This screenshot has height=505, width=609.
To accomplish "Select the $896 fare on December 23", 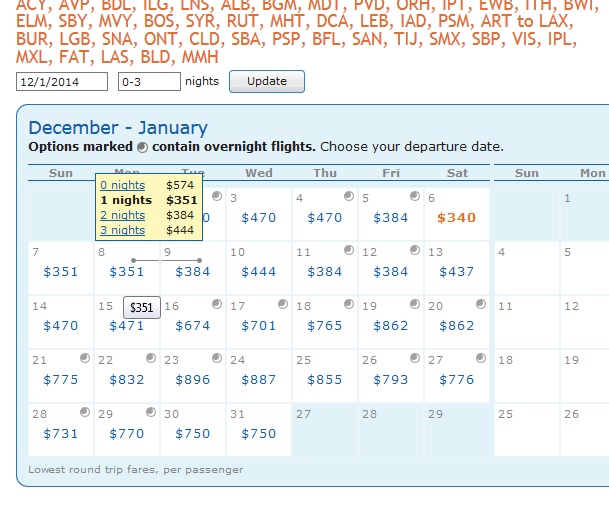I will [x=193, y=379].
